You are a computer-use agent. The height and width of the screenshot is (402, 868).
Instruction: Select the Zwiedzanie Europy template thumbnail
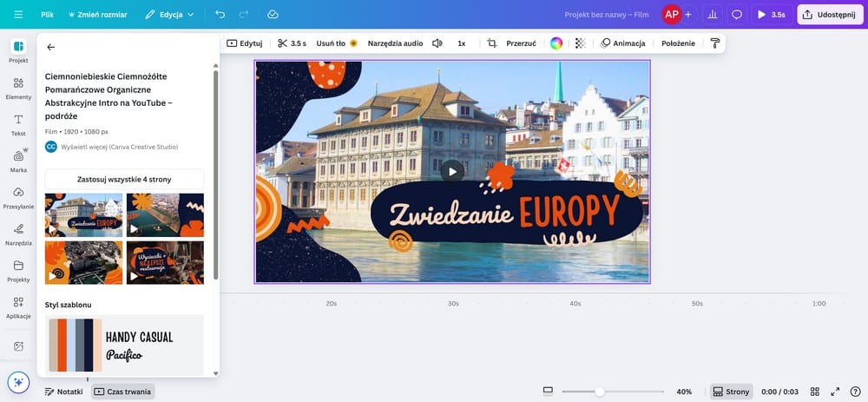(83, 214)
